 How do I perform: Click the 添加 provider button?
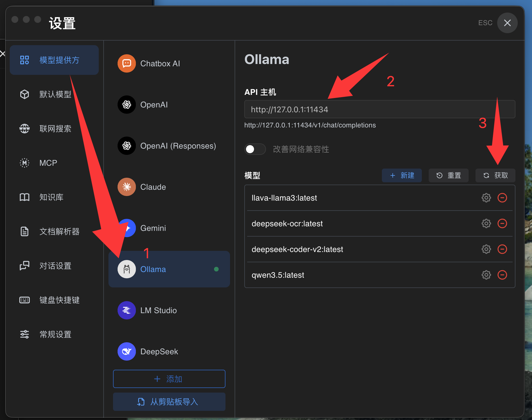tap(169, 379)
